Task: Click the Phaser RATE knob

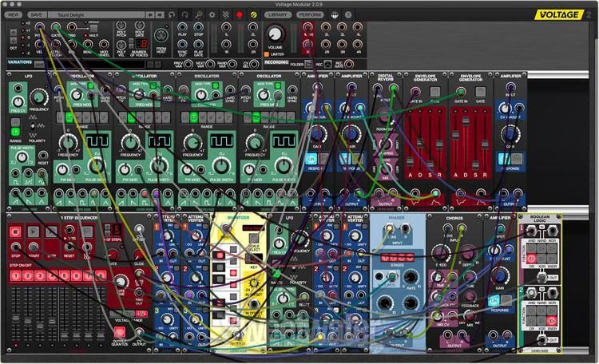Action: point(411,277)
